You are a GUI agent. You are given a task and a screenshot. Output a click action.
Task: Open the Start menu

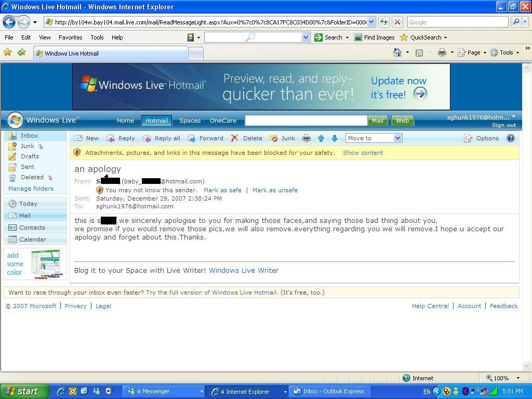[x=24, y=392]
